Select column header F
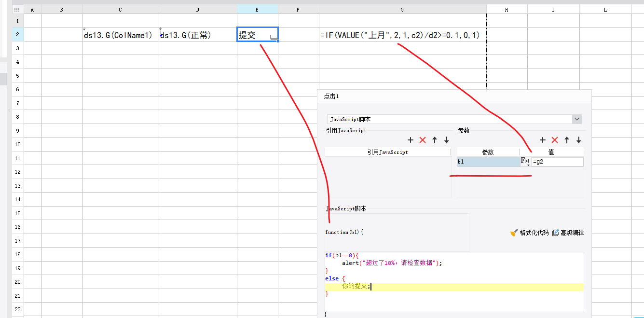This screenshot has height=318, width=644. click(298, 9)
